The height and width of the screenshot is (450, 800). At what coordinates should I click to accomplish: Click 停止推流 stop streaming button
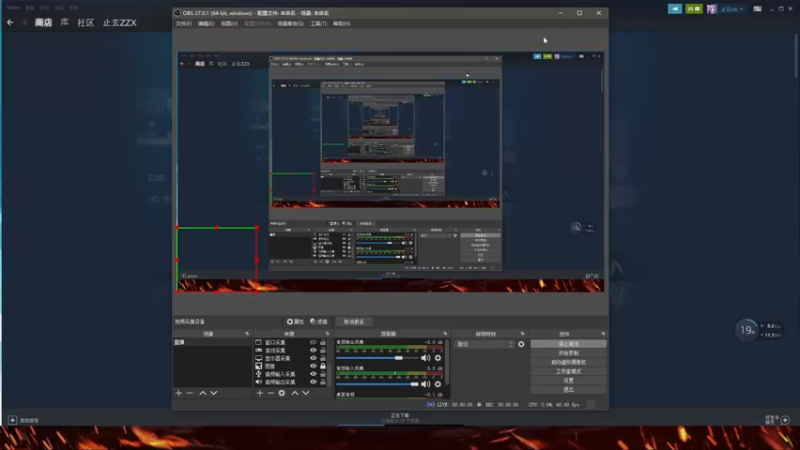point(568,344)
